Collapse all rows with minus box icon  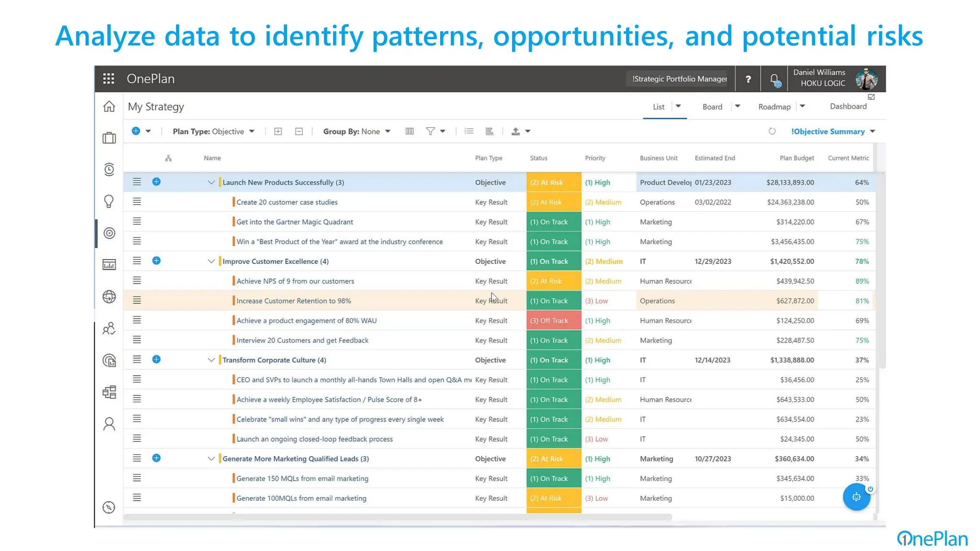click(x=299, y=132)
